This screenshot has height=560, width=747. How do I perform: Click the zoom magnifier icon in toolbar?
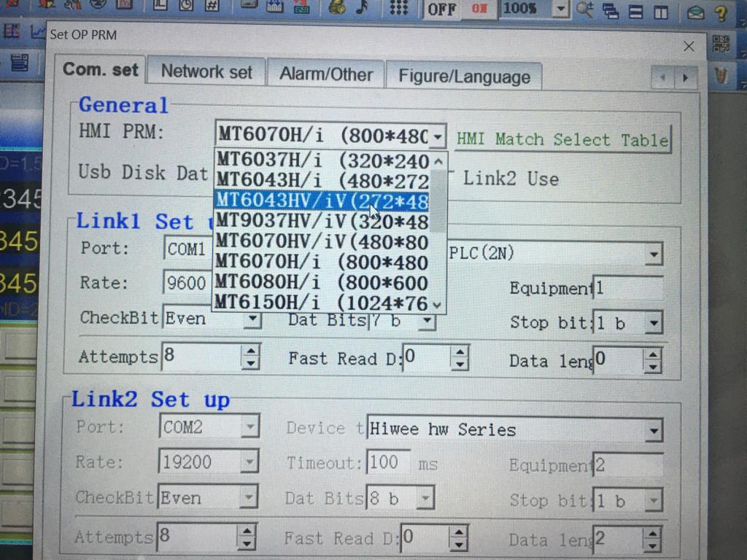click(x=584, y=9)
